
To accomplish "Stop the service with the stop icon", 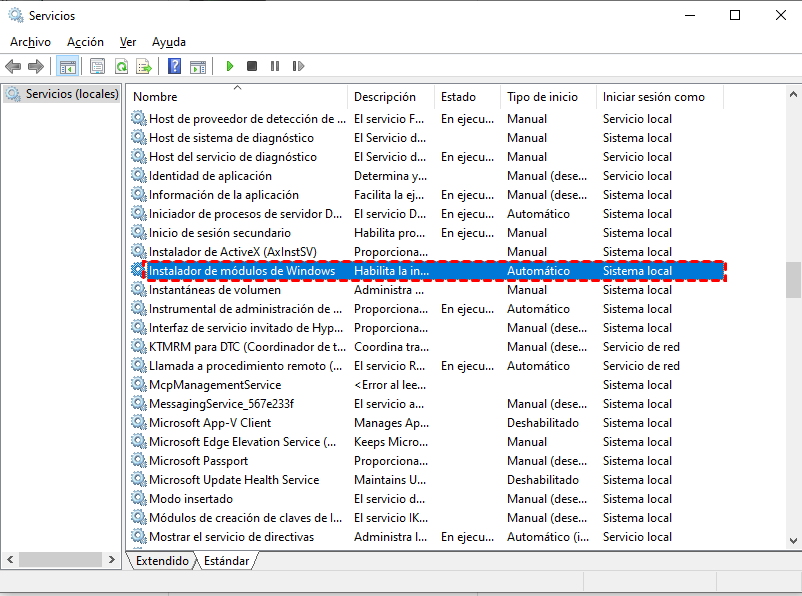I will tap(252, 66).
